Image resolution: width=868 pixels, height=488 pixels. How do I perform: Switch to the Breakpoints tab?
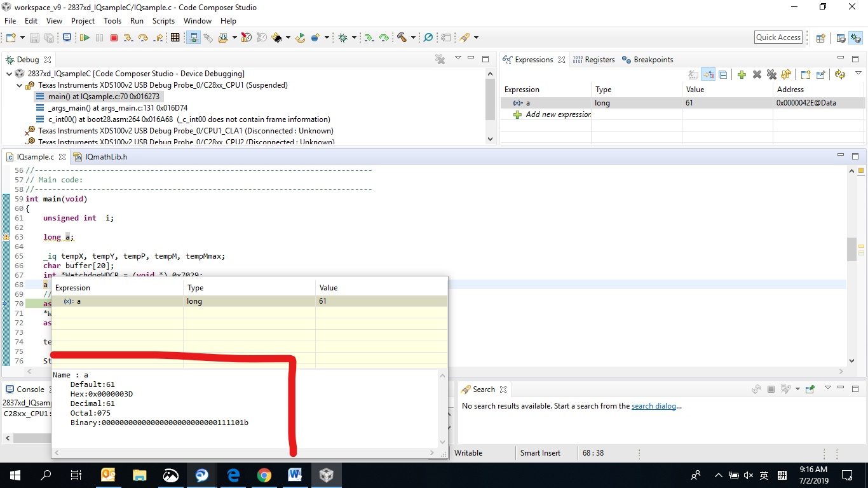point(647,60)
